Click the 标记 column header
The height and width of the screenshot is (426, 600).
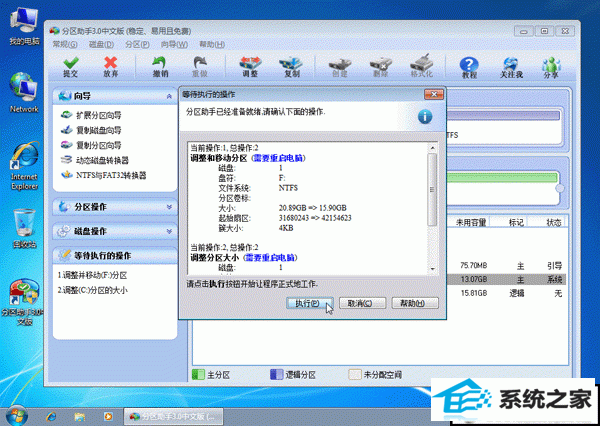pyautogui.click(x=515, y=222)
